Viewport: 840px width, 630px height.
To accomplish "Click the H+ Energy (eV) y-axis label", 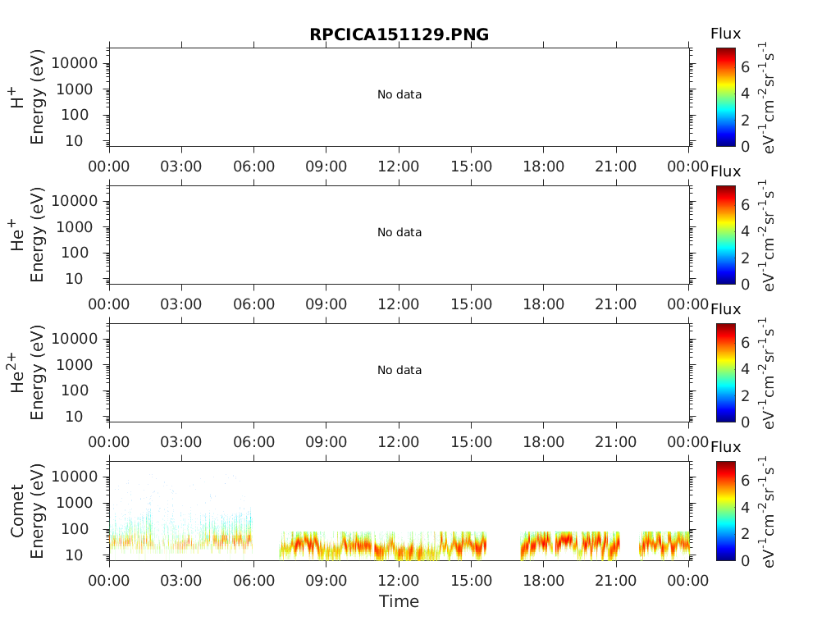I will point(36,97).
